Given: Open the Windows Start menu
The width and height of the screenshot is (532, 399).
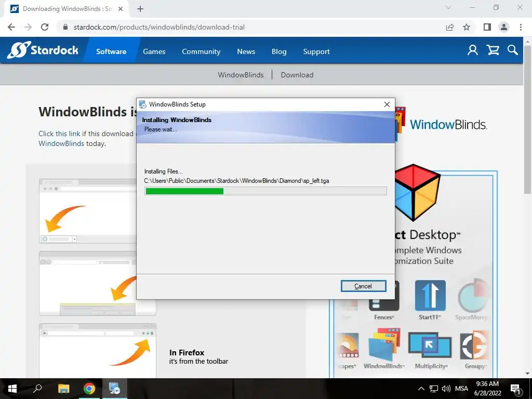Looking at the screenshot, I should tap(12, 389).
